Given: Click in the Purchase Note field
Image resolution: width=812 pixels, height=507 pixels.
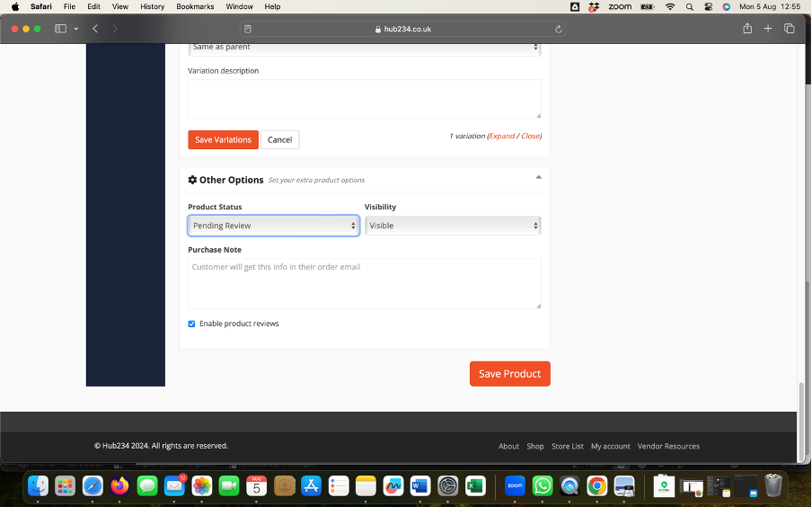Looking at the screenshot, I should coord(364,283).
